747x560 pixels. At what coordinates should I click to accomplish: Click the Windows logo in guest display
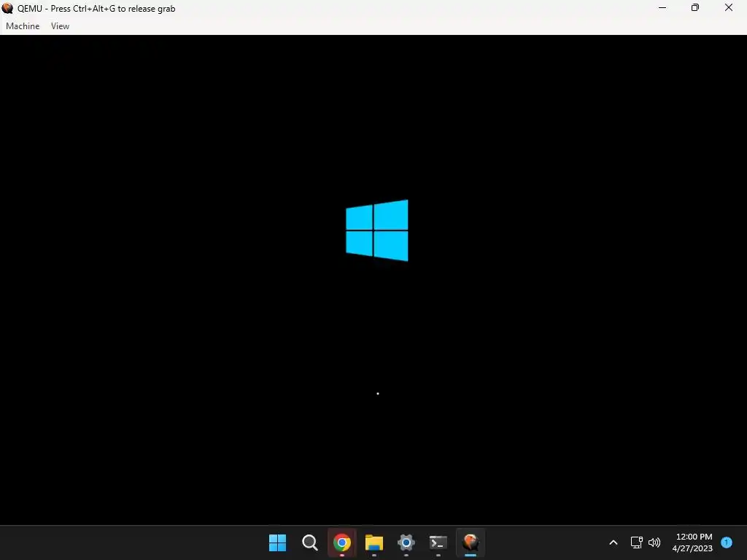pyautogui.click(x=377, y=230)
